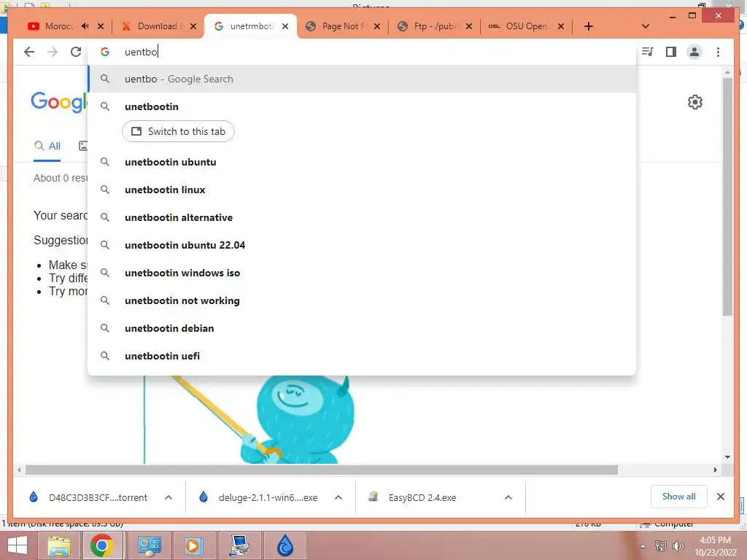Expand options for EasyBCD download

coord(508,497)
